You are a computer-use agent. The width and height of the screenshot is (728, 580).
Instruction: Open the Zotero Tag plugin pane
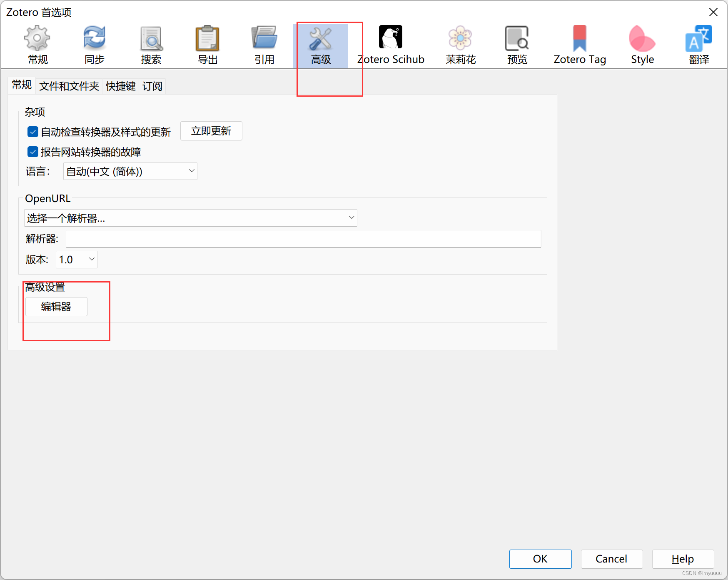(580, 45)
